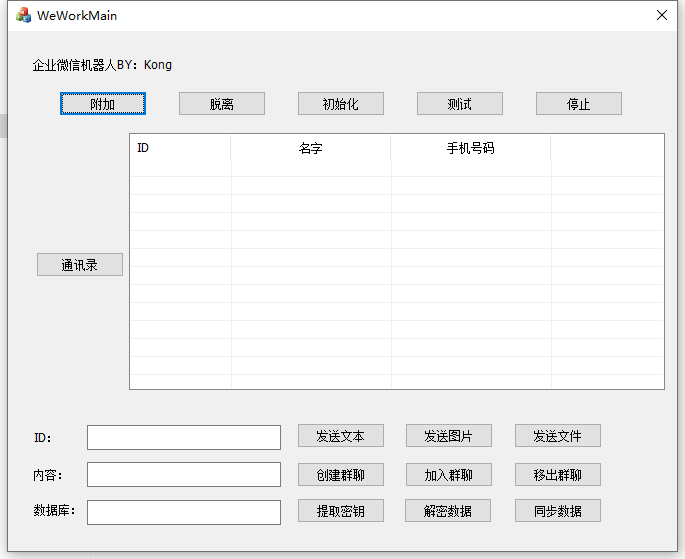685x559 pixels.
Task: Click the 同步数据 sync data button
Action: click(558, 511)
